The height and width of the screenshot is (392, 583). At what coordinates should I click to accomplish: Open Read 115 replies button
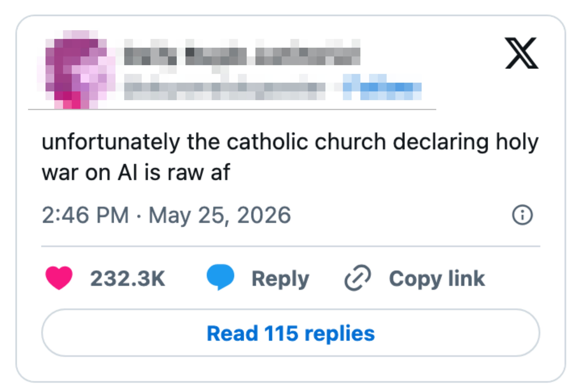click(x=291, y=333)
